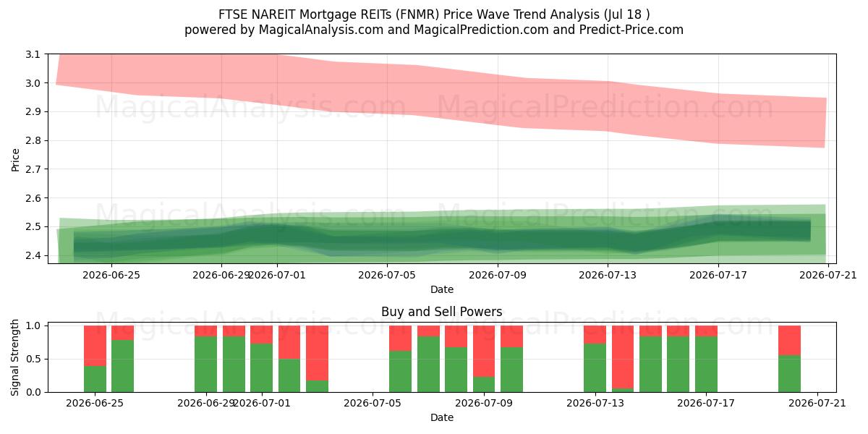
Task: Click the green buy segment of the 2026-06-25 bar
Action: pyautogui.click(x=95, y=379)
